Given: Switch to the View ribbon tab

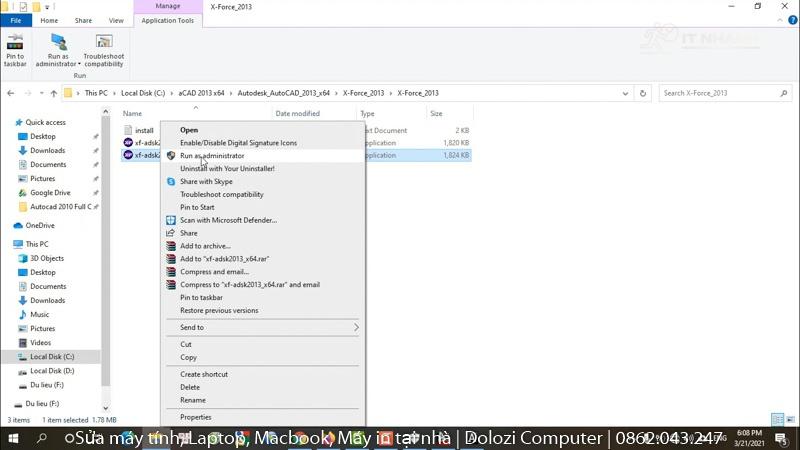Looking at the screenshot, I should click(x=116, y=20).
